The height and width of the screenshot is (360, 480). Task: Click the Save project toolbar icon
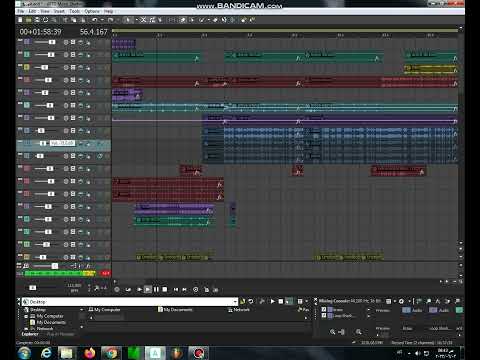(x=37, y=20)
